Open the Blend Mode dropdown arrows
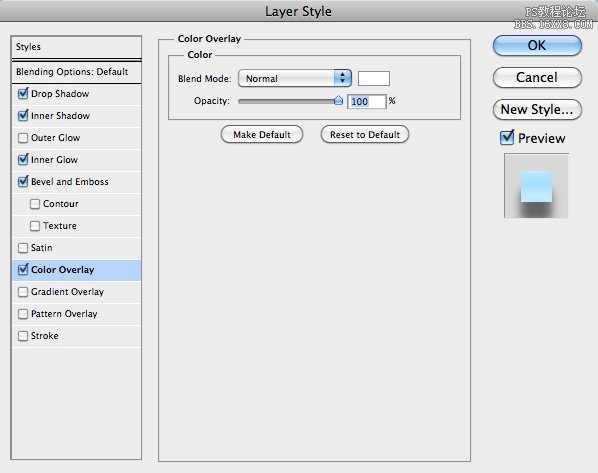 coord(342,78)
